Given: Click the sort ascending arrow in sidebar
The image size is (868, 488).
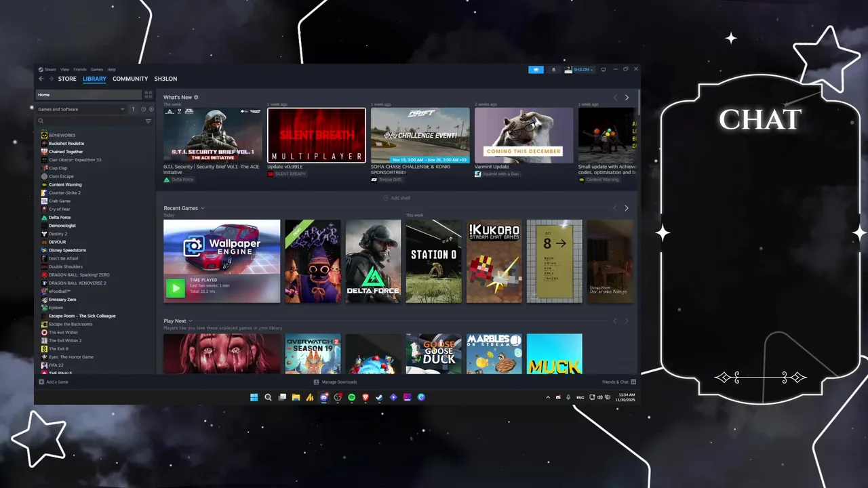Looking at the screenshot, I should click(x=133, y=109).
